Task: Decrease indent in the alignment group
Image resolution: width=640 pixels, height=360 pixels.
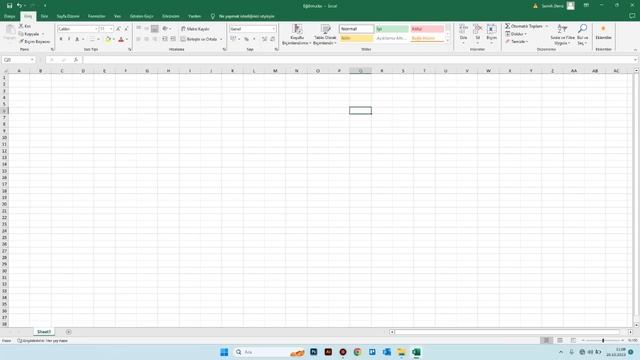Action: [x=165, y=39]
